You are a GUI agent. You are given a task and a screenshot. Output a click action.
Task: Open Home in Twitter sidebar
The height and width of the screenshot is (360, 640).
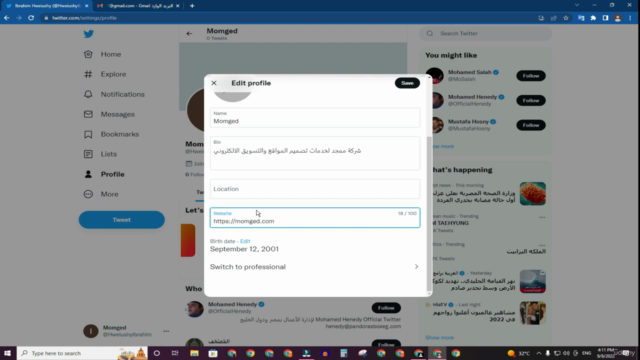(x=111, y=54)
